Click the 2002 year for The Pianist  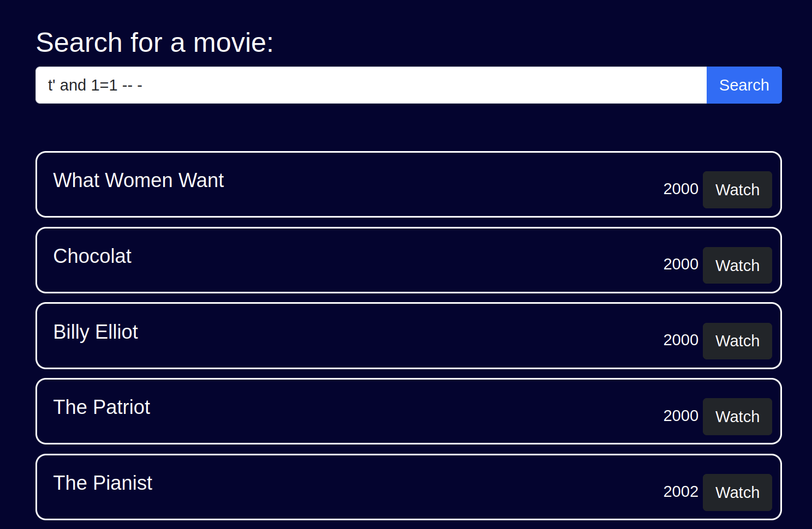click(680, 491)
